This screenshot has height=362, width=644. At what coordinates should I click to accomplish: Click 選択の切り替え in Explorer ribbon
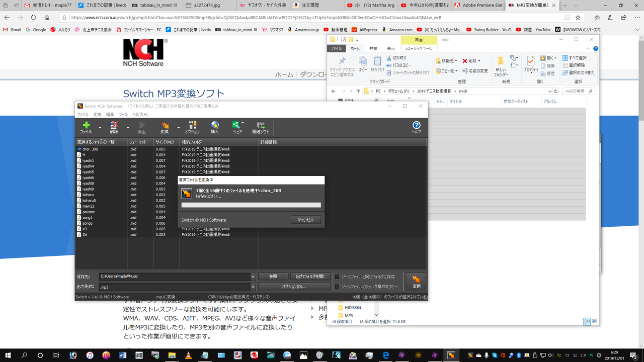pos(578,72)
